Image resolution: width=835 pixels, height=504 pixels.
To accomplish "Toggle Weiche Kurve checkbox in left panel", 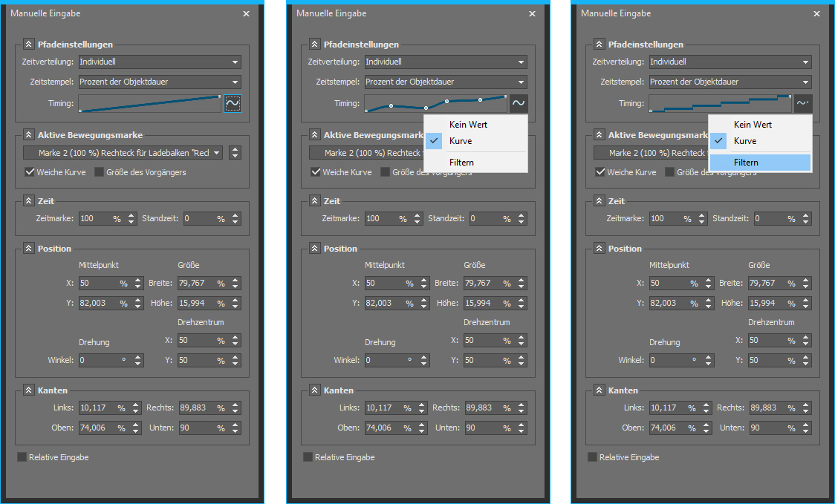I will (30, 172).
